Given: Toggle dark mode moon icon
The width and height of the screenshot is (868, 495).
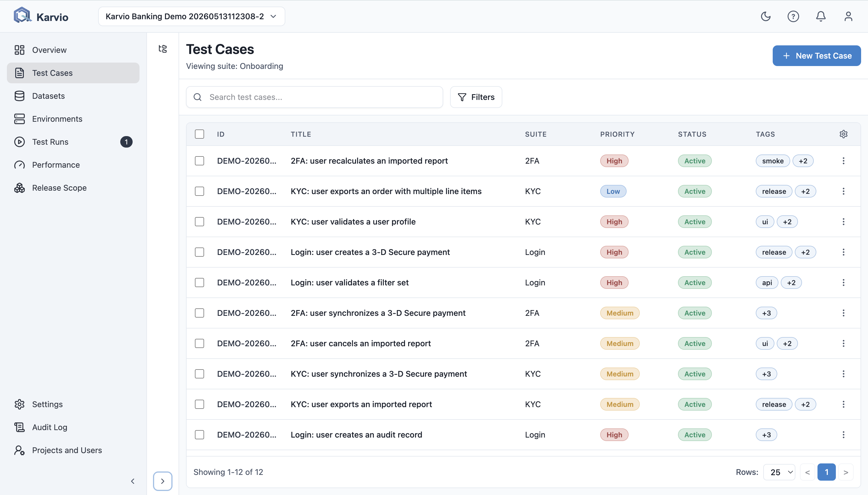Looking at the screenshot, I should 765,16.
